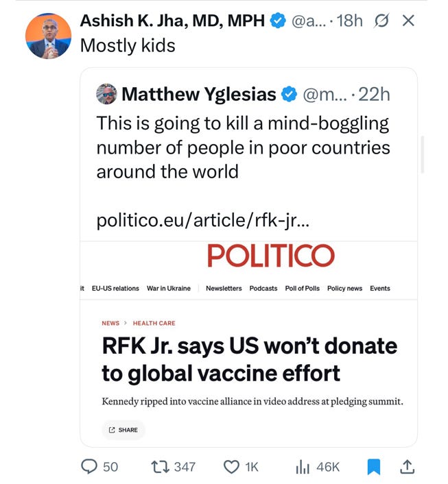448x484 pixels.
Task: Open the RFK Jr. vaccine headline
Action: (250, 359)
